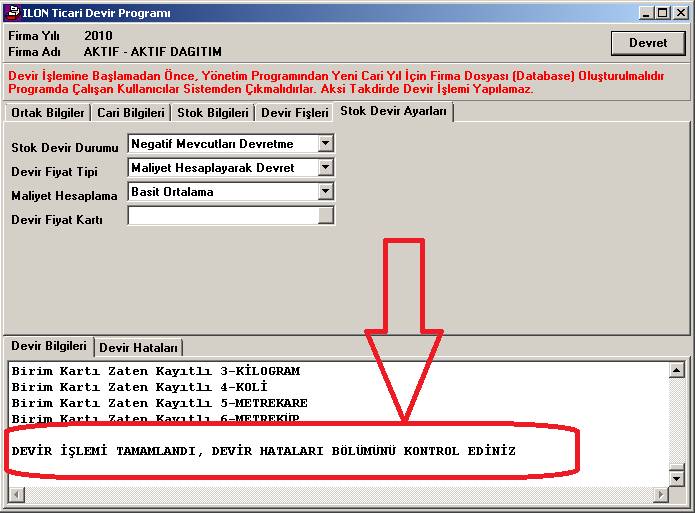Select the Stok Bilgileri tab
The image size is (695, 513).
pyautogui.click(x=212, y=113)
